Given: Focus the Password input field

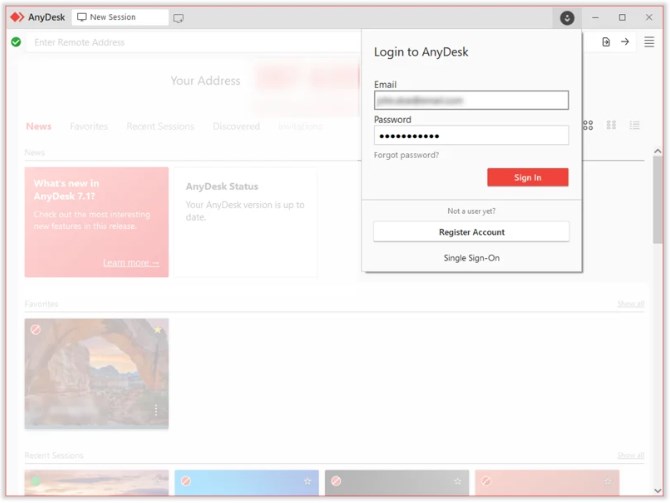Looking at the screenshot, I should pos(471,136).
